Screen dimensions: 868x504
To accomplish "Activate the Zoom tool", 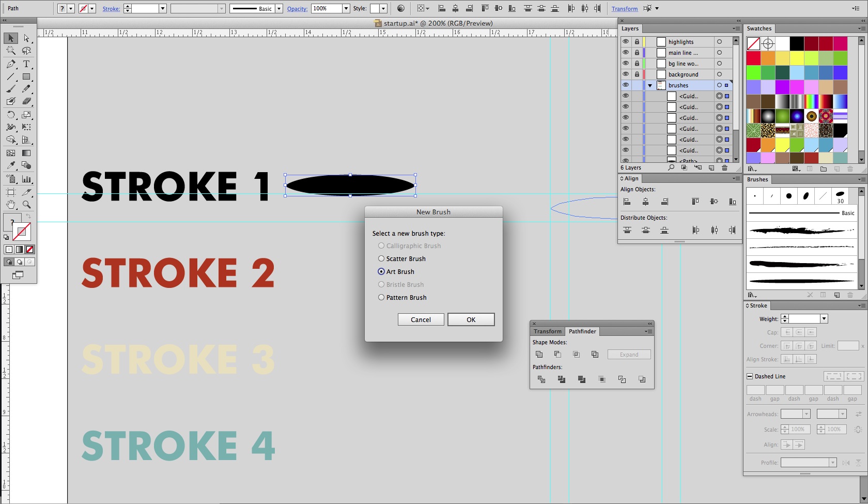I will 26,205.
